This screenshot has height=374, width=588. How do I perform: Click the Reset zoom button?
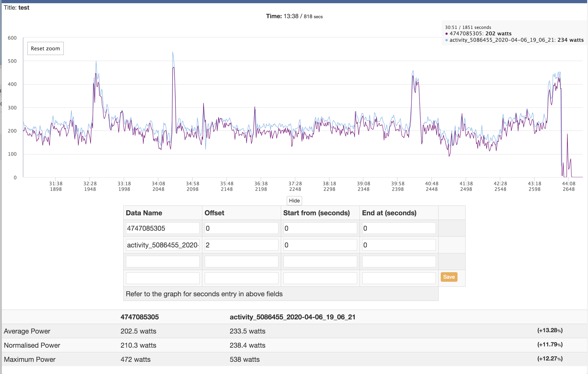coord(45,48)
